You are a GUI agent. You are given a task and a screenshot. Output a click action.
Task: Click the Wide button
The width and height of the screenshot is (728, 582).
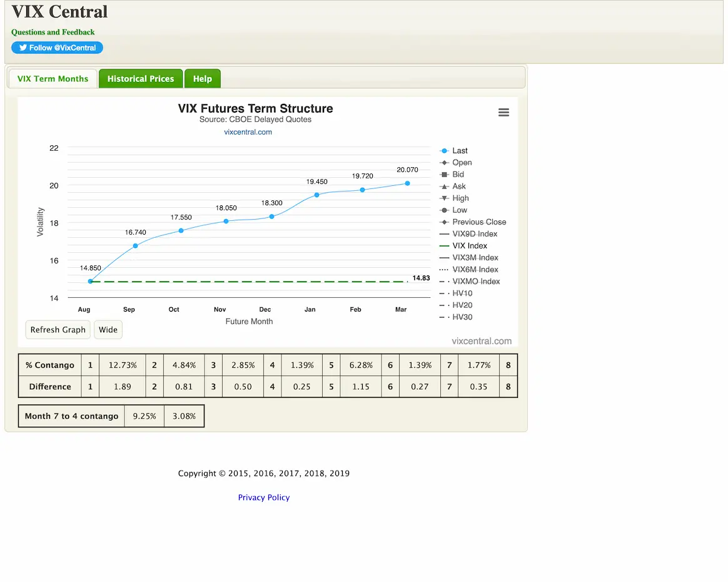click(x=108, y=330)
